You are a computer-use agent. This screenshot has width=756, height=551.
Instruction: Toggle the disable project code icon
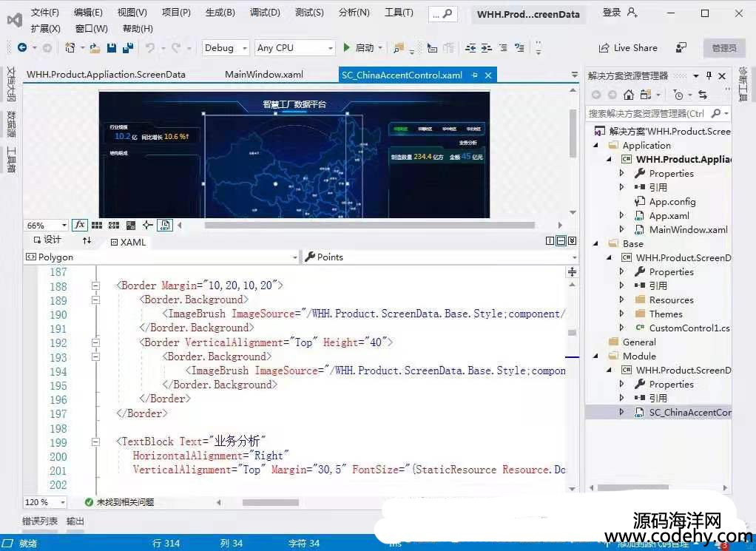(x=164, y=225)
